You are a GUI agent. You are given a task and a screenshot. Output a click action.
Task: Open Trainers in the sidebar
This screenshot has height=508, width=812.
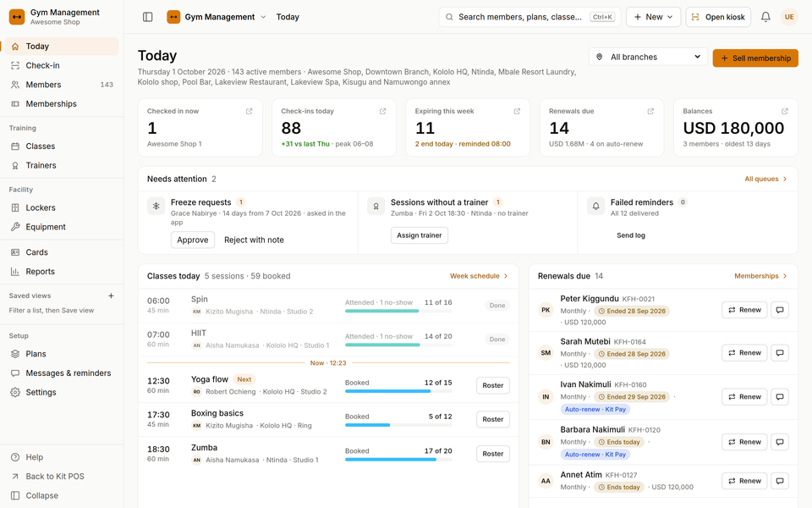[x=62, y=165]
